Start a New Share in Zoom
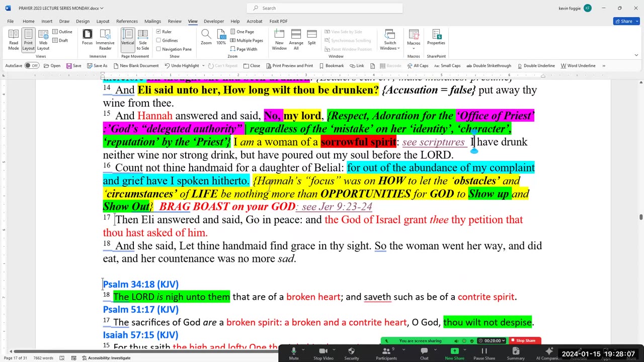 454,353
